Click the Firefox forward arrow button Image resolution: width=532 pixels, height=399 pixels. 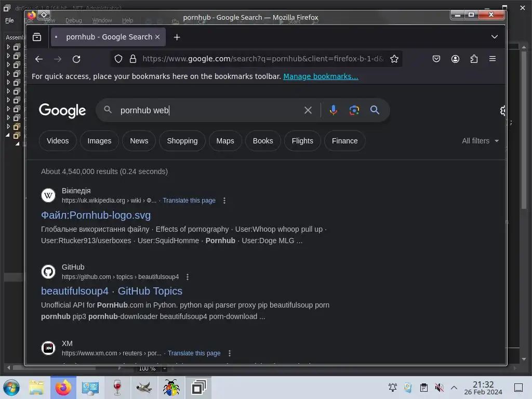point(58,59)
